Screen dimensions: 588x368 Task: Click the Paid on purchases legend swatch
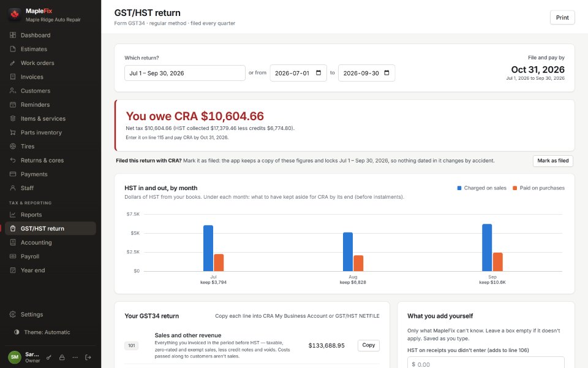click(x=515, y=188)
